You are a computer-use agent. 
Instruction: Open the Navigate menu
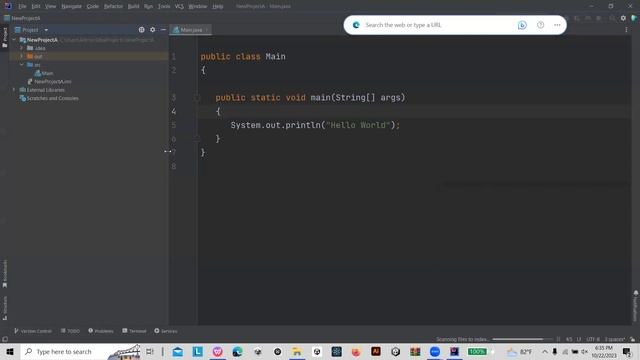(x=71, y=6)
